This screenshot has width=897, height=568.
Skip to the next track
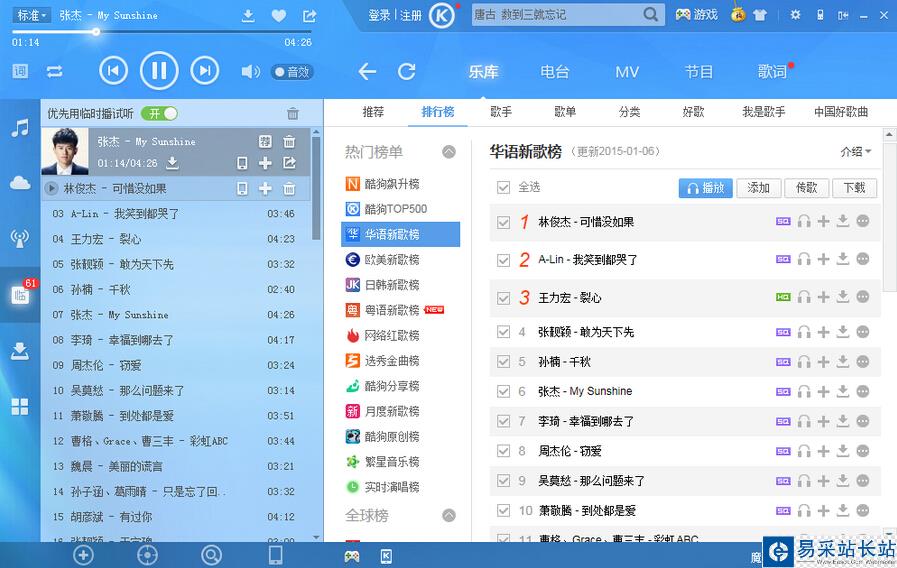tap(205, 71)
